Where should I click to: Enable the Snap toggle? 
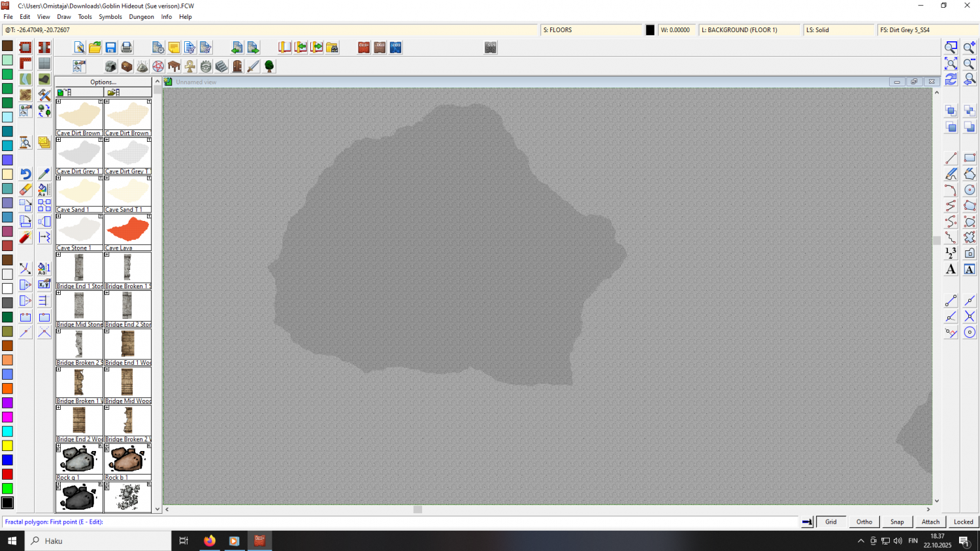[897, 522]
